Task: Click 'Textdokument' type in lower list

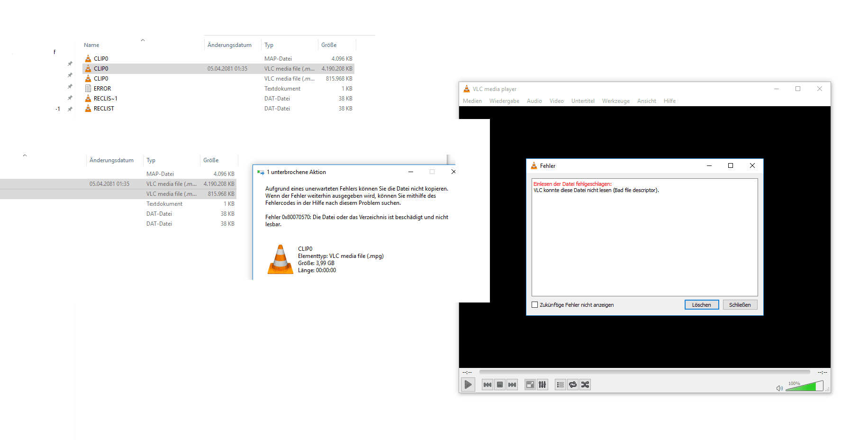Action: pos(164,204)
